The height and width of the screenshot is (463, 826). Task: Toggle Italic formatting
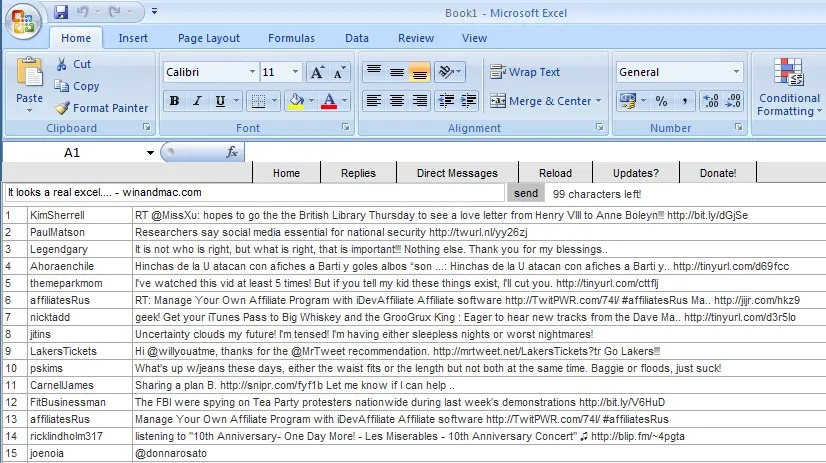click(197, 101)
